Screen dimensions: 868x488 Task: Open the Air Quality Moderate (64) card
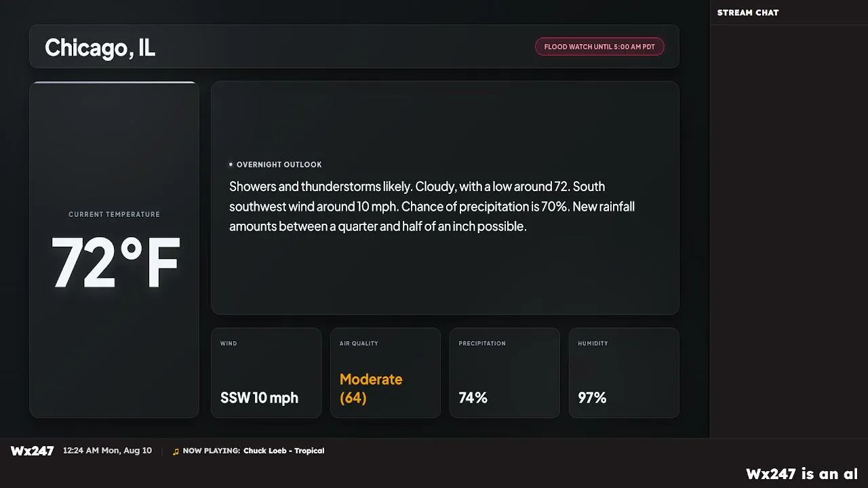385,373
